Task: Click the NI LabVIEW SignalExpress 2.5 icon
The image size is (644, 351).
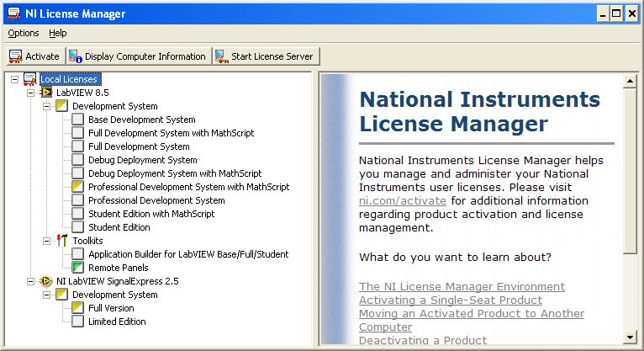Action: coord(46,281)
